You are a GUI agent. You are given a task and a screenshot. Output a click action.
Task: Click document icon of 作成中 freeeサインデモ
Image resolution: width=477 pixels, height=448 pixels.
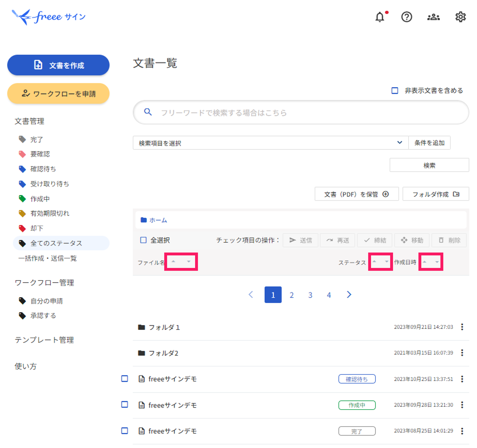(141, 405)
